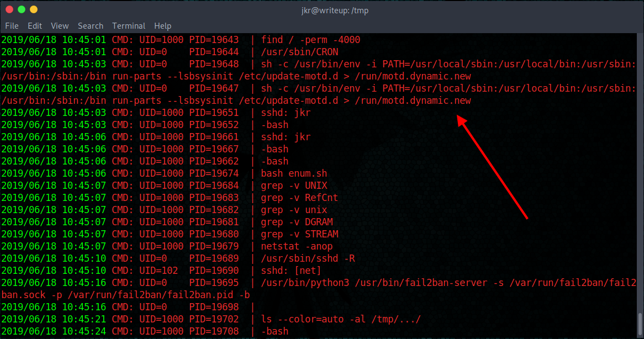
Task: Click PID=19647 in the process list
Action: pos(214,88)
